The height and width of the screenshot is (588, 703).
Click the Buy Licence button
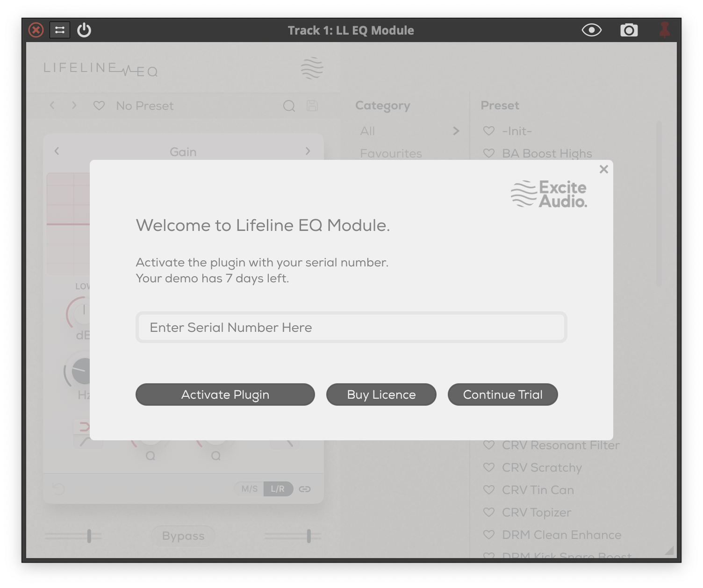[x=381, y=394]
